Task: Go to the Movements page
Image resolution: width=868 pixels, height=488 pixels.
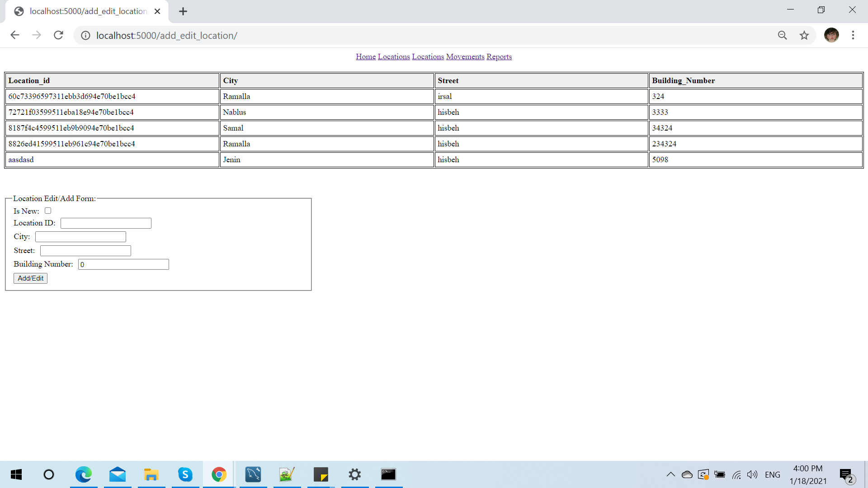Action: point(465,56)
